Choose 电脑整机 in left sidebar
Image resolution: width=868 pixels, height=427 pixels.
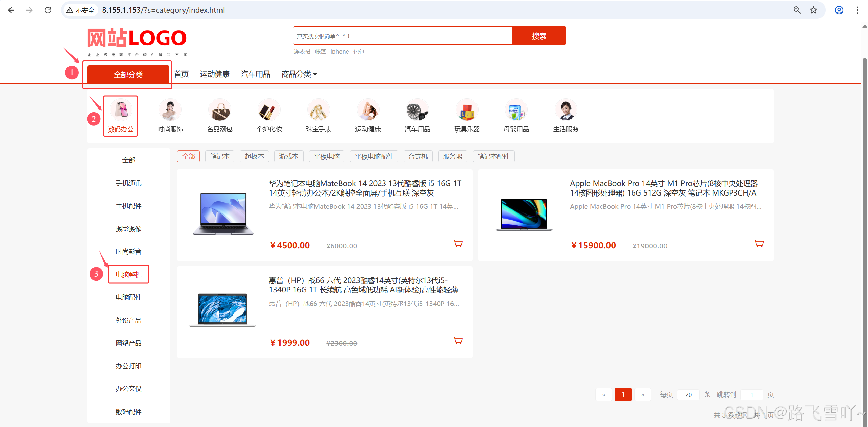129,274
